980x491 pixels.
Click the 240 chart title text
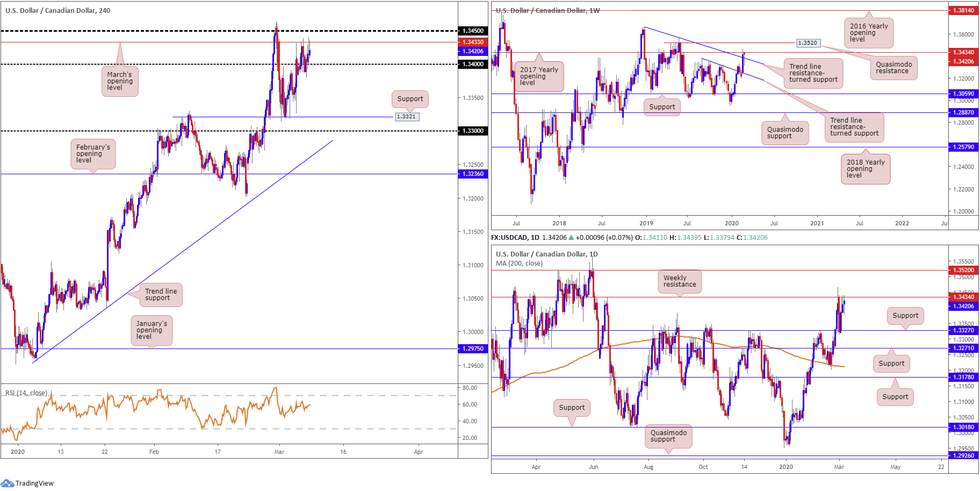(x=57, y=10)
